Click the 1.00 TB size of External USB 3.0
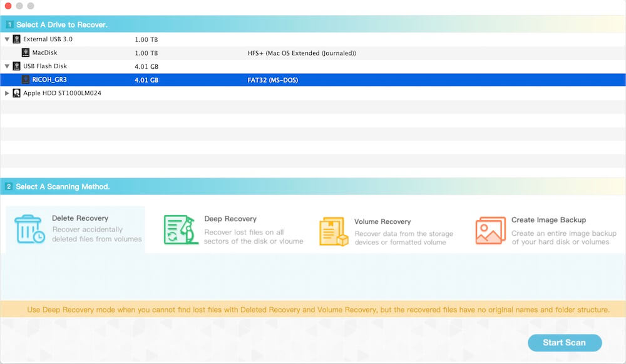This screenshot has width=626, height=364. click(146, 40)
